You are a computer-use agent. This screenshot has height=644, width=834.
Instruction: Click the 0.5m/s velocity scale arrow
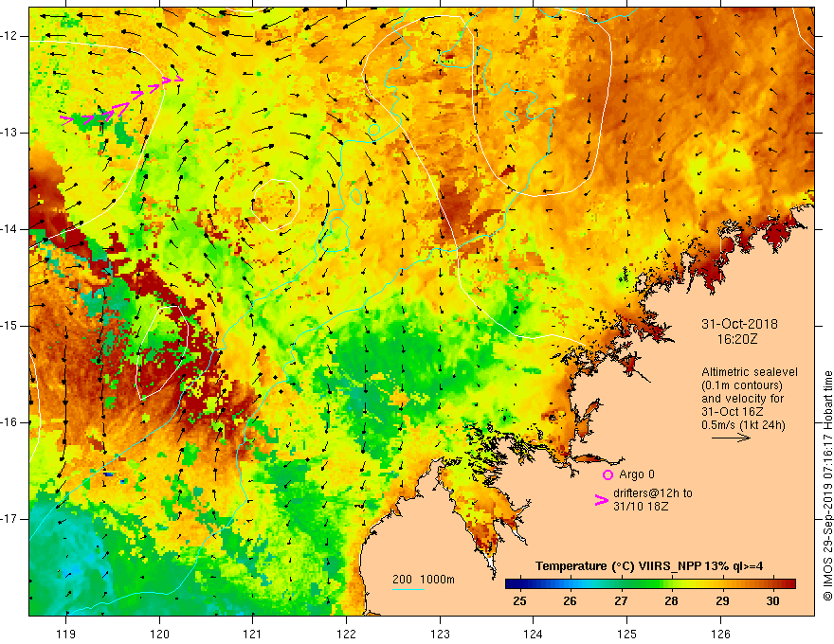[731, 438]
